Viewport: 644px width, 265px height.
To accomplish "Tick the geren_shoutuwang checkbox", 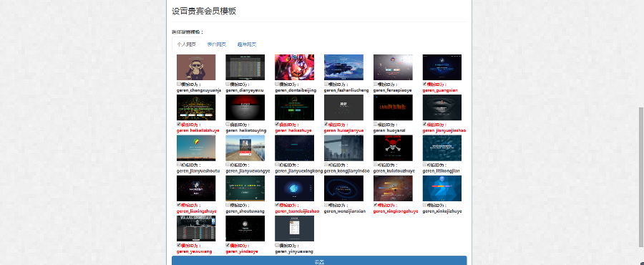I will pyautogui.click(x=228, y=205).
